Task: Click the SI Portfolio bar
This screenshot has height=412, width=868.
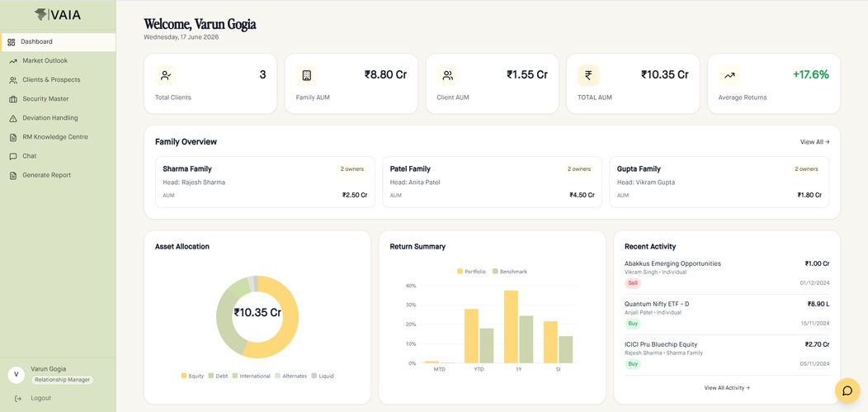Action: click(x=550, y=342)
